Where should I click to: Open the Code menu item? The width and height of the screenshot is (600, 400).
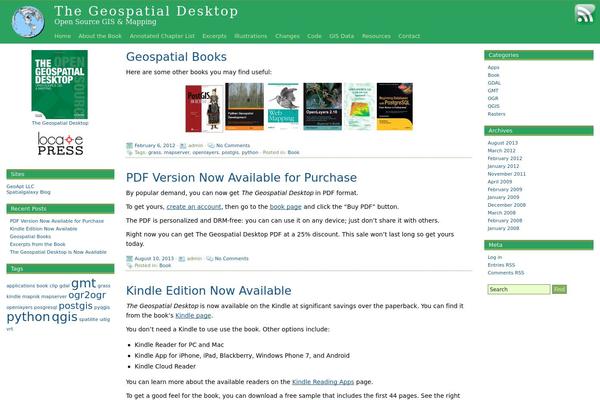tap(314, 36)
